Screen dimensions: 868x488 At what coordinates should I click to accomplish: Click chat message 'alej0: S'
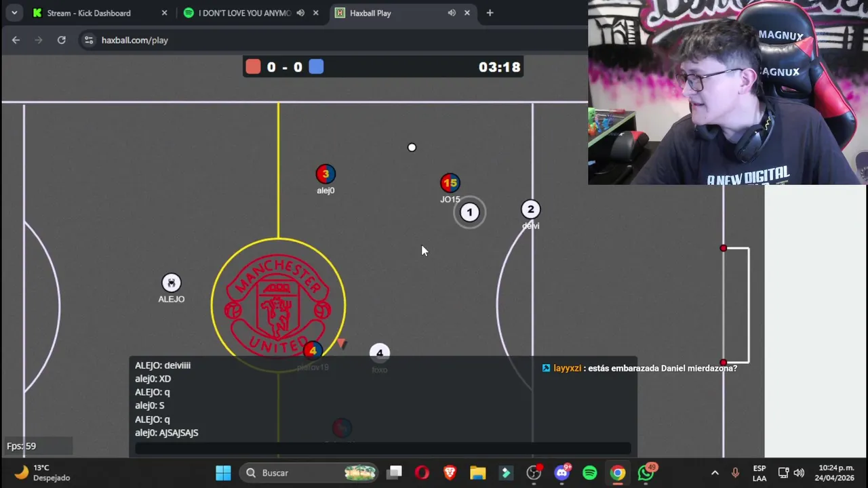tap(149, 405)
